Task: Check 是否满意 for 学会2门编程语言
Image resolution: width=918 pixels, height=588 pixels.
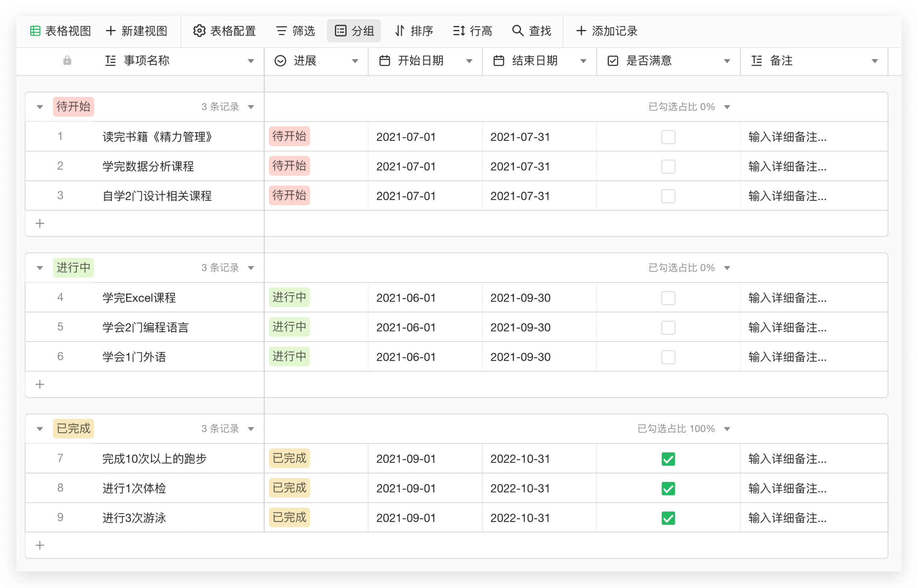Action: tap(668, 327)
